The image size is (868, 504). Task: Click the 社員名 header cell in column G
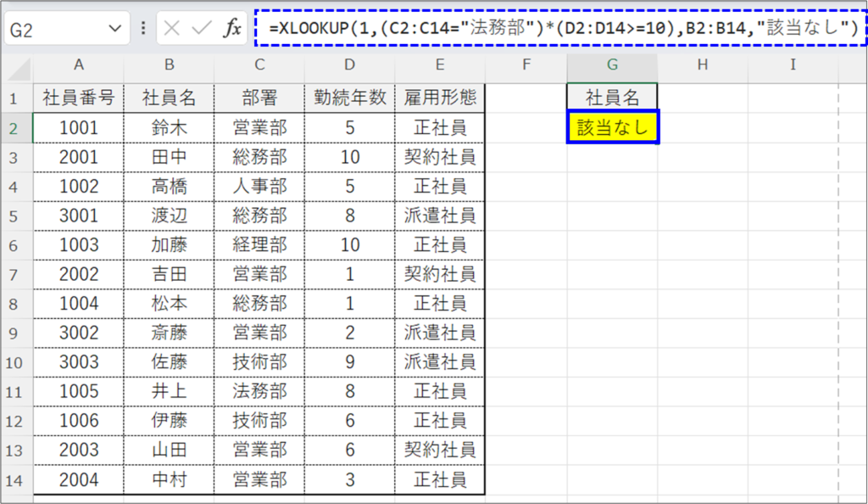pos(612,95)
